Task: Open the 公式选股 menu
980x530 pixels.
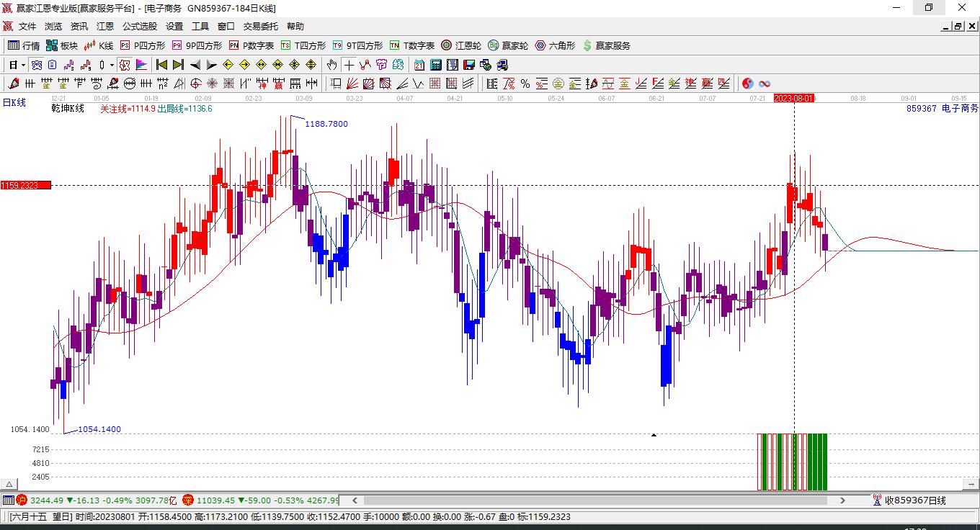Action: click(x=139, y=27)
